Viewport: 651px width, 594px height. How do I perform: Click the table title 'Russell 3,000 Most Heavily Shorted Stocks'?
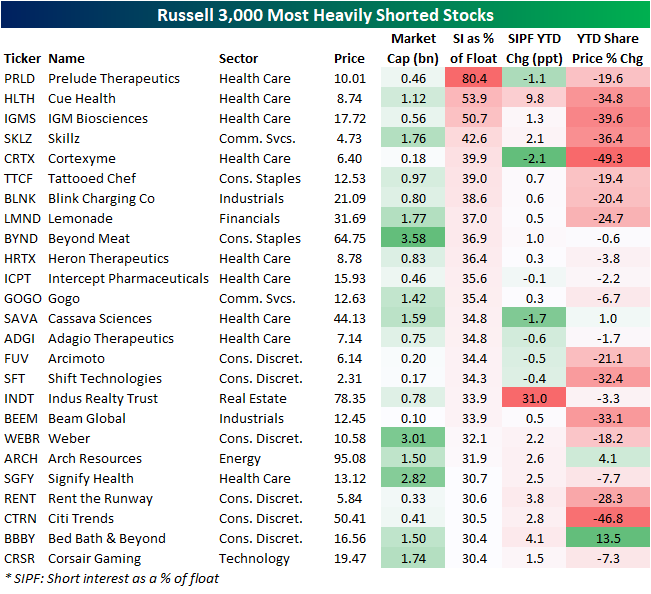(325, 16)
